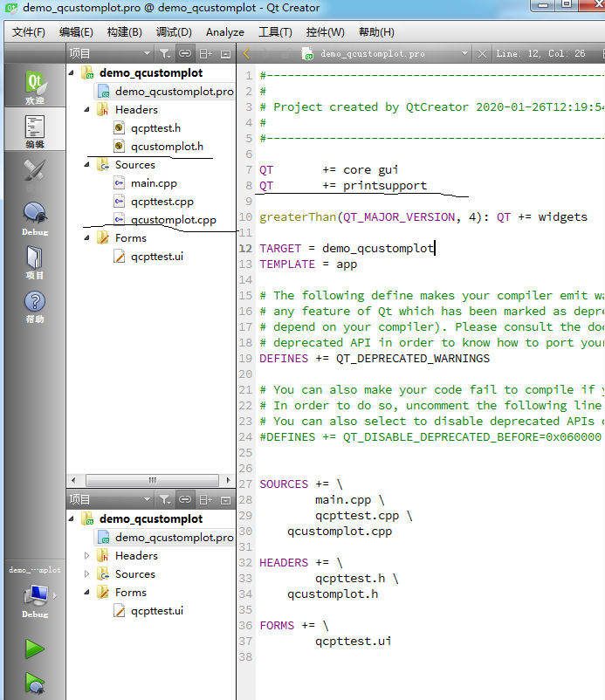This screenshot has height=700, width=605.
Task: Click the scrollbar's right arrow in the top project panel
Action: click(228, 480)
